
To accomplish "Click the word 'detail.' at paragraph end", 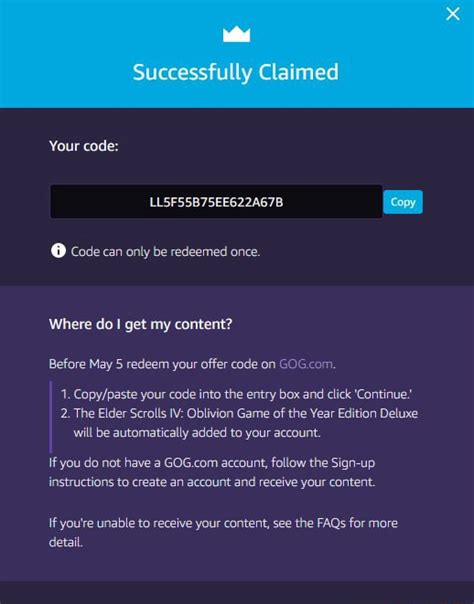I will coord(65,542).
